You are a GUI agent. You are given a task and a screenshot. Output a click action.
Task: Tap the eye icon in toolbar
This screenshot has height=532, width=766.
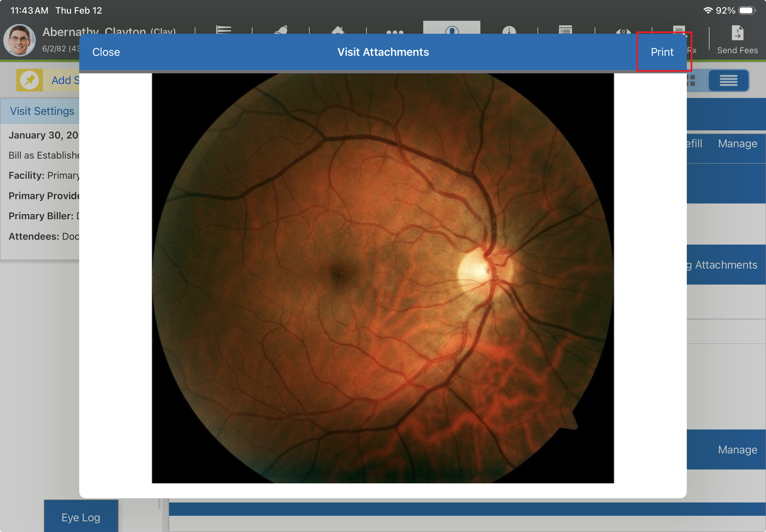(x=623, y=31)
